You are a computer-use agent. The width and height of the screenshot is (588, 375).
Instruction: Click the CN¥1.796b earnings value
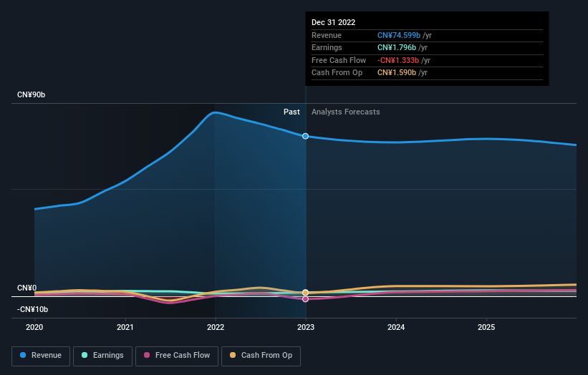(x=397, y=47)
